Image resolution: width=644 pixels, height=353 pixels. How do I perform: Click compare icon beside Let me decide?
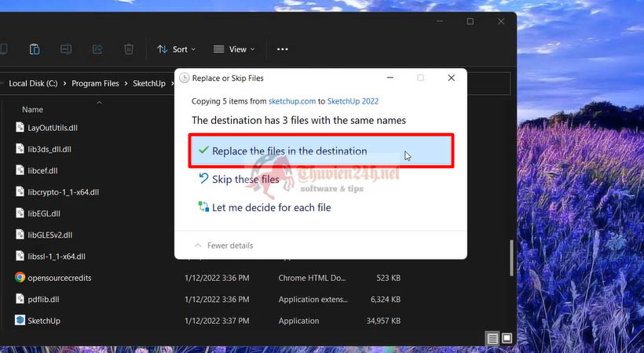[203, 206]
